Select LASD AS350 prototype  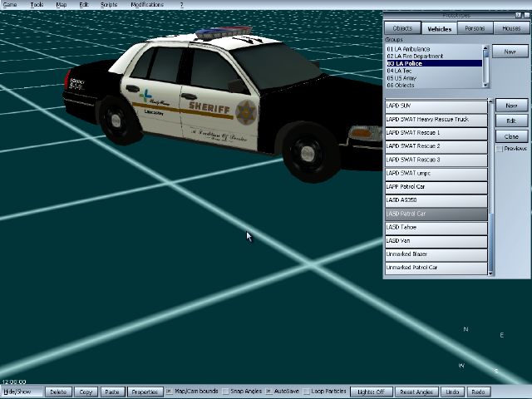click(x=436, y=200)
